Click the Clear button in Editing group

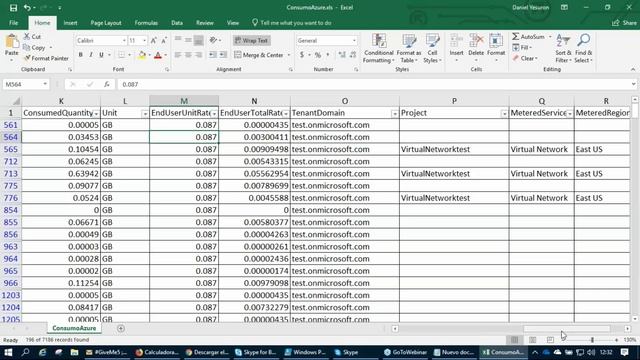point(525,58)
